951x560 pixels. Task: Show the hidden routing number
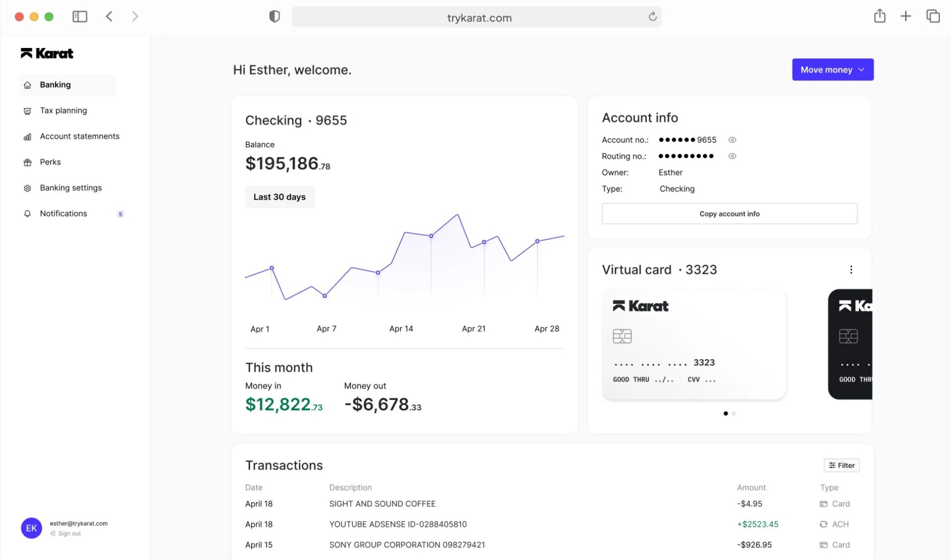click(732, 156)
